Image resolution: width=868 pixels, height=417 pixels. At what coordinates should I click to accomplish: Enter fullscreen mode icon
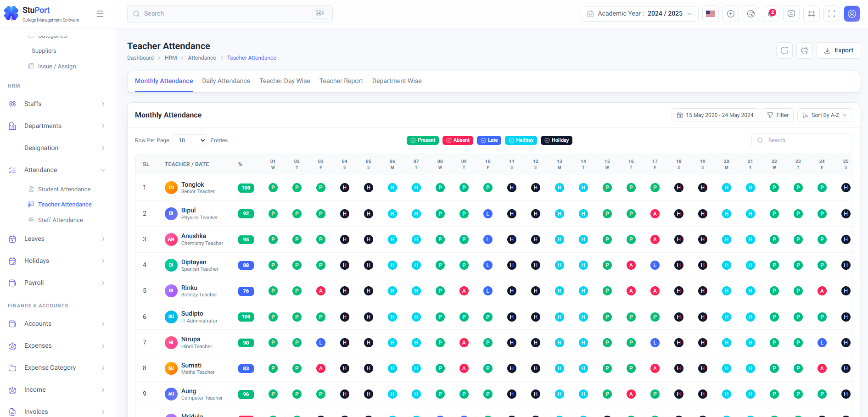832,14
